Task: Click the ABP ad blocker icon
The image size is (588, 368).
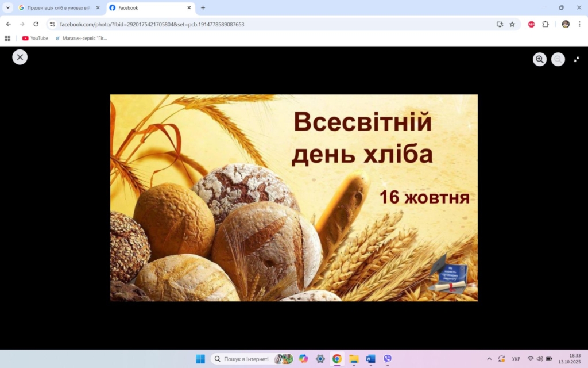Action: tap(531, 24)
